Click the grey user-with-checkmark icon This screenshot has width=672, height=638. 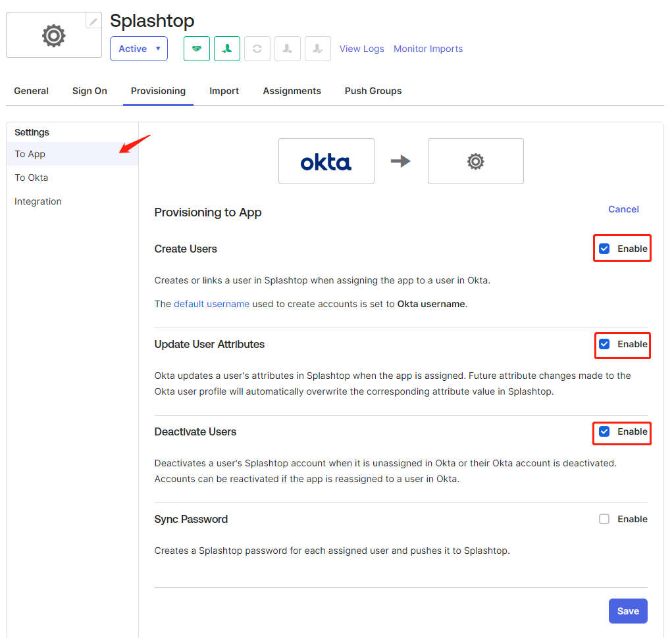pyautogui.click(x=318, y=49)
